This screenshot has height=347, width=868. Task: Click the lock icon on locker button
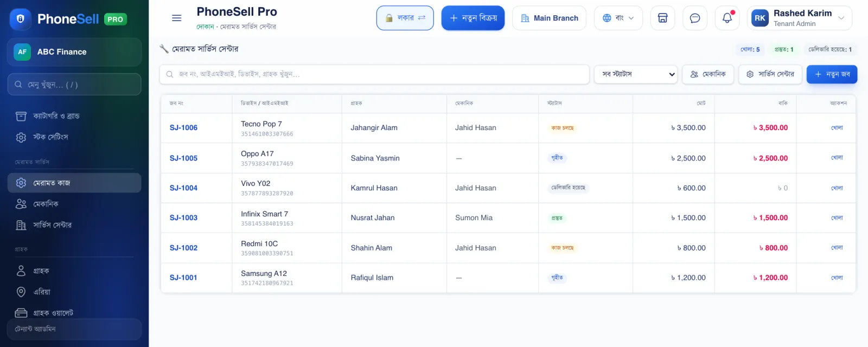pos(389,18)
